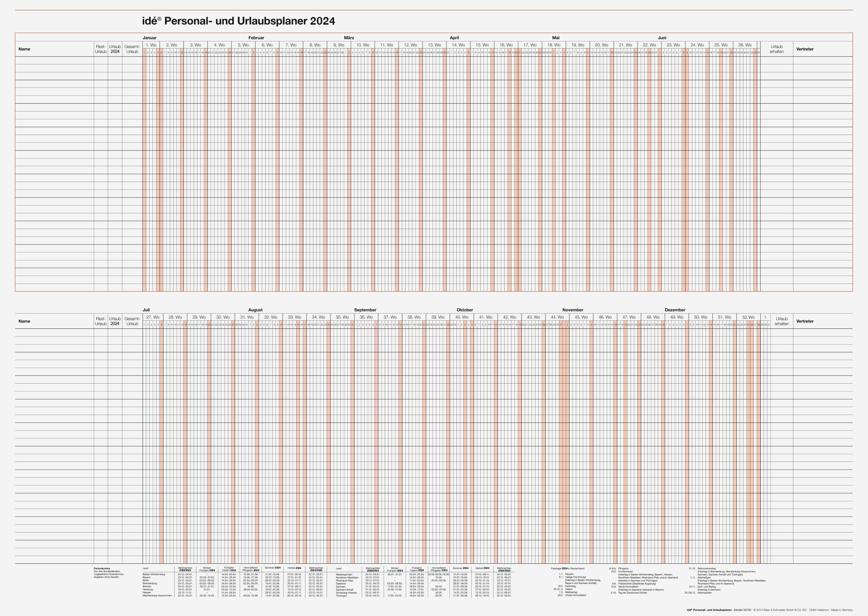The image size is (868, 616).
Task: Click the '26. Wo' week header
Action: (x=745, y=45)
